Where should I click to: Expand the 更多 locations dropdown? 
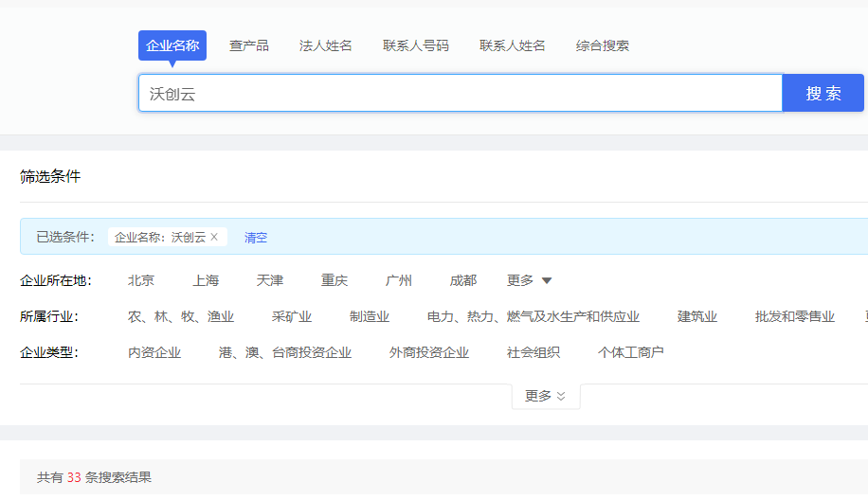click(x=529, y=280)
